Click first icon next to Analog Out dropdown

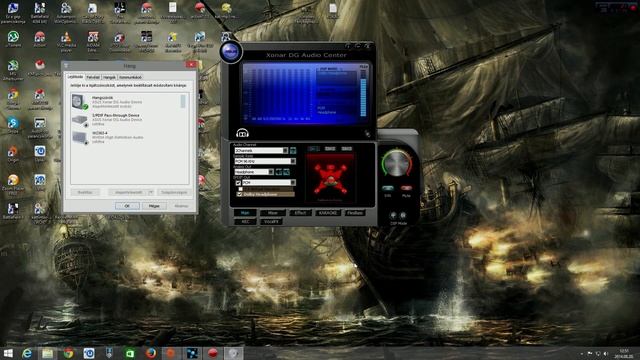[279, 172]
